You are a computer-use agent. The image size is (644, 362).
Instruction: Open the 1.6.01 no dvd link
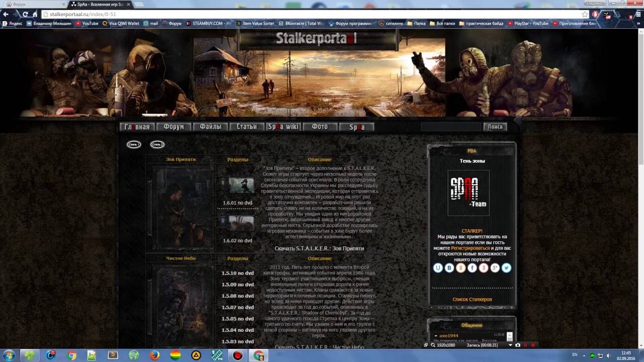[237, 203]
